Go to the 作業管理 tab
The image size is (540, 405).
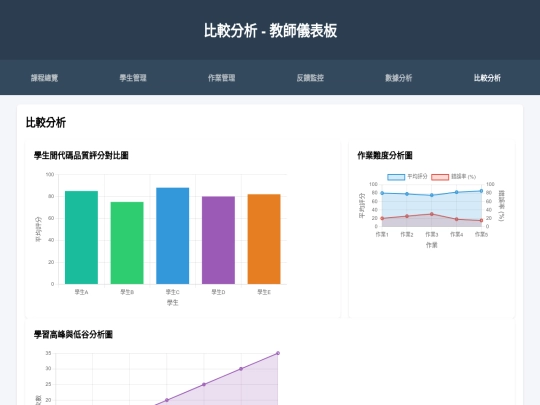[221, 78]
